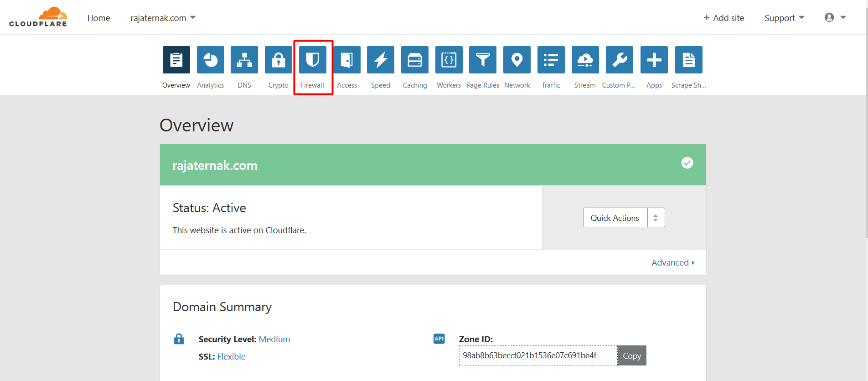Open the Firewall shield icon

coord(313,60)
